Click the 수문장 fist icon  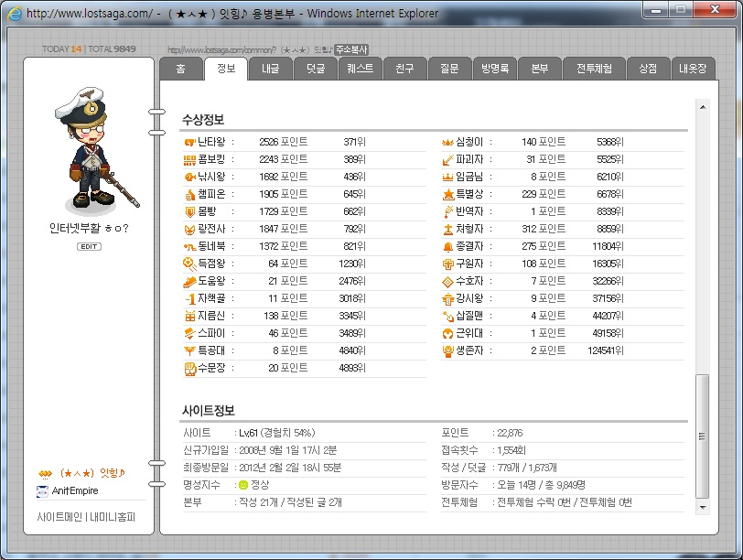[x=189, y=368]
